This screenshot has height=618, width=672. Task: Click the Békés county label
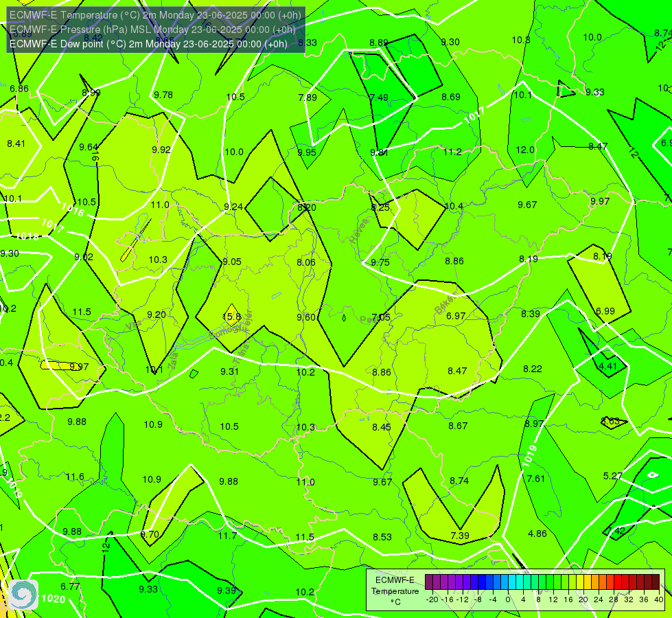point(445,304)
